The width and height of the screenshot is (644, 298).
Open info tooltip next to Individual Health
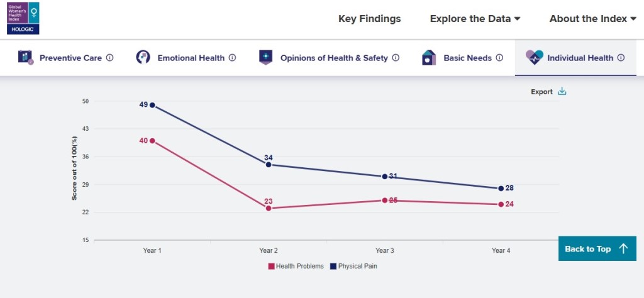point(621,58)
